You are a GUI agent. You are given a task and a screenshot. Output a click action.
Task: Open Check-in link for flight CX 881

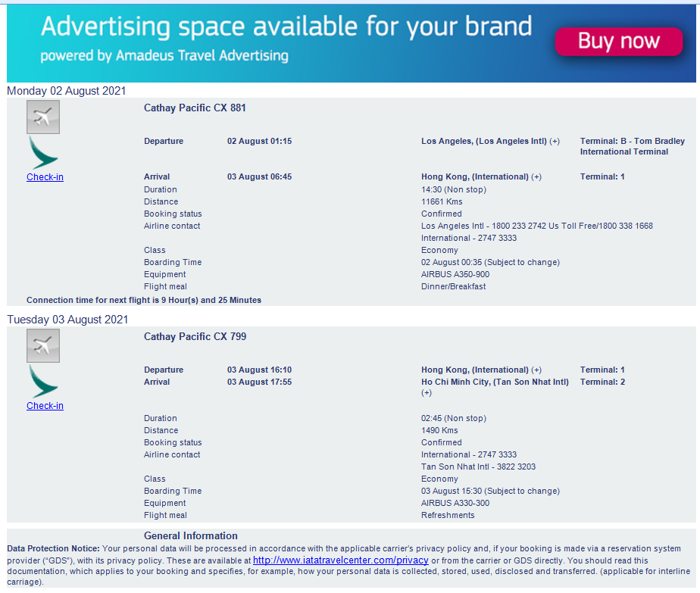[45, 177]
